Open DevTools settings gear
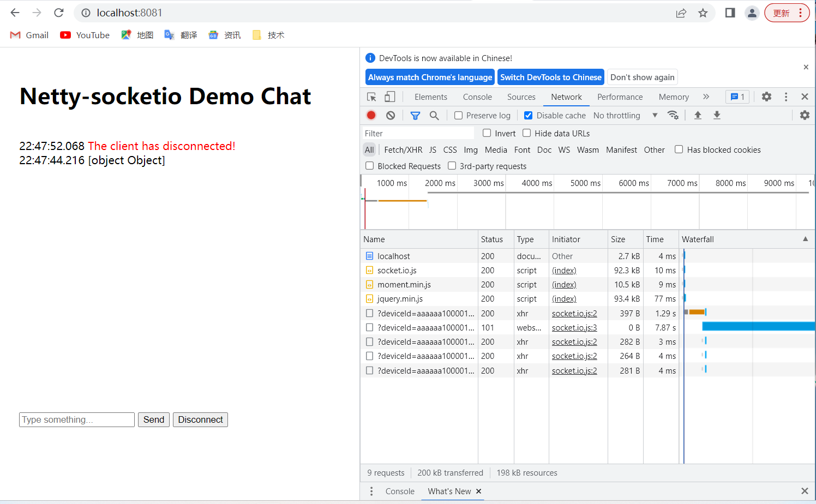This screenshot has height=504, width=816. [x=766, y=97]
